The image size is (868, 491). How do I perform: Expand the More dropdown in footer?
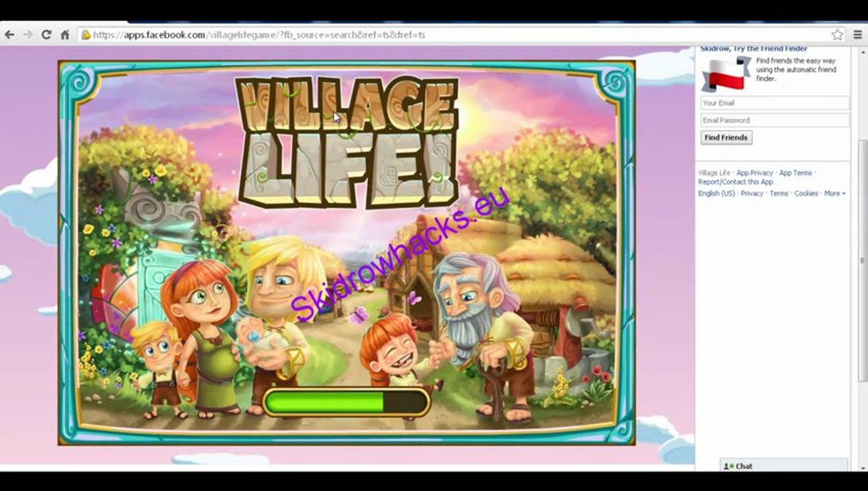pyautogui.click(x=834, y=194)
